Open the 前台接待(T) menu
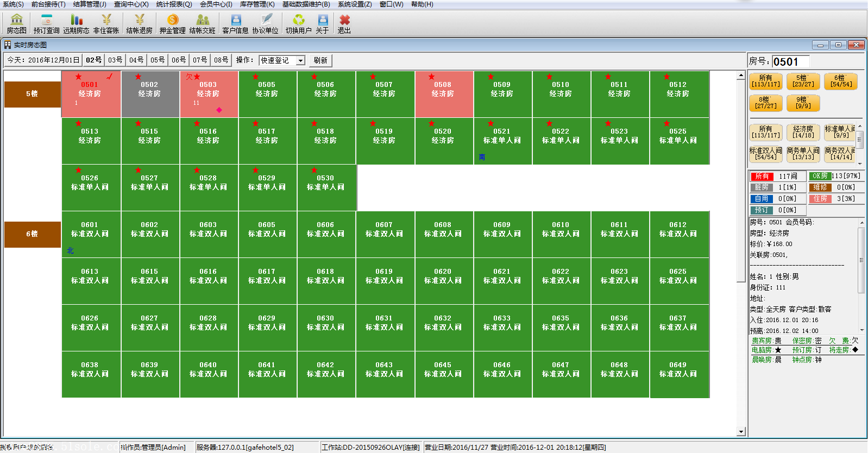The image size is (868, 453). click(x=48, y=4)
